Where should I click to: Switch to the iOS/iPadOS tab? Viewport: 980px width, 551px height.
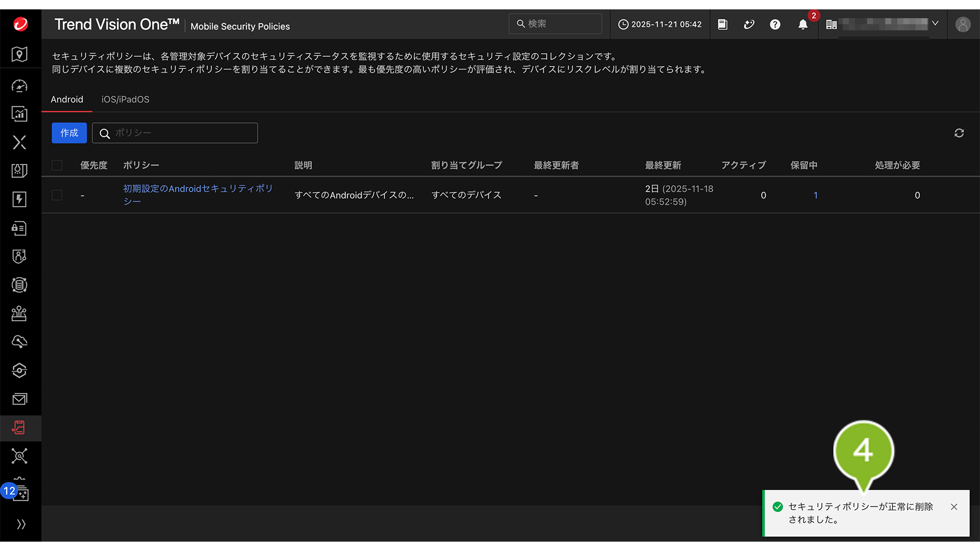(x=125, y=100)
